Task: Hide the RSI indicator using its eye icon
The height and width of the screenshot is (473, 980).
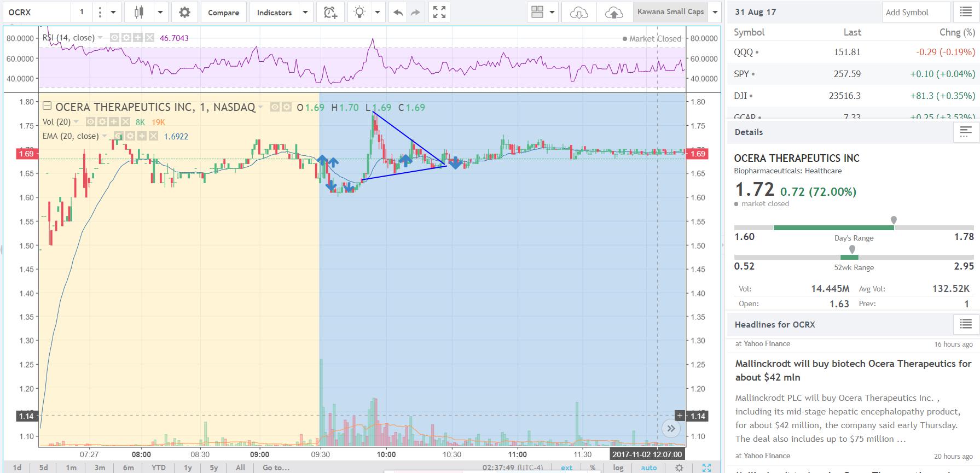Action: tap(114, 38)
